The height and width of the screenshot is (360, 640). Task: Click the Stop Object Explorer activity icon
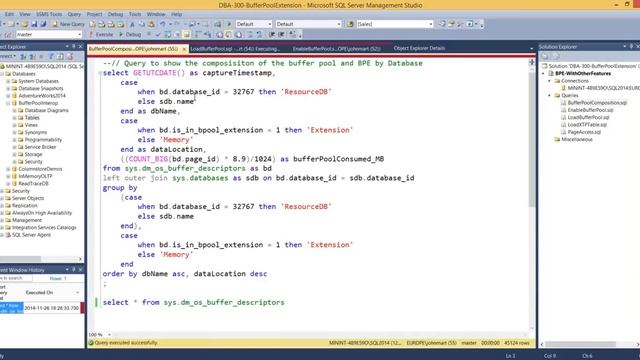click(41, 56)
